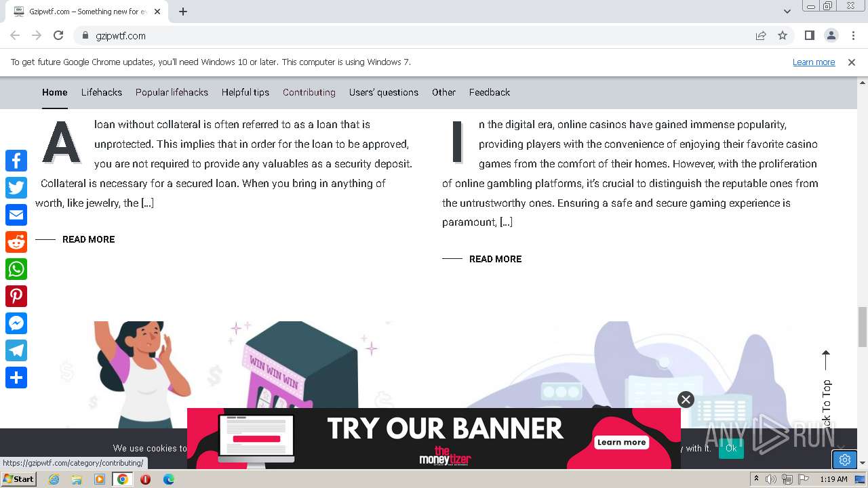This screenshot has height=488, width=868.
Task: Open File Explorer from taskbar
Action: click(x=77, y=479)
